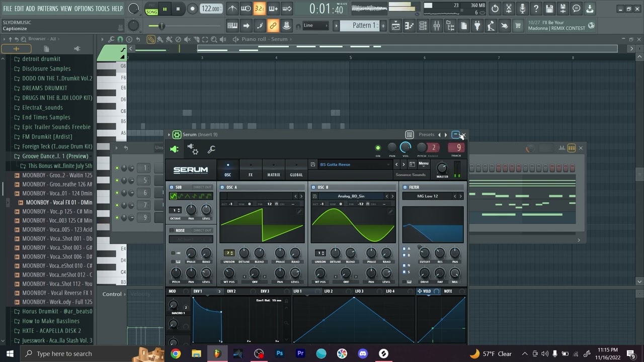Click the Serum preset save disk icon
The width and height of the screenshot is (644, 362).
[313, 164]
